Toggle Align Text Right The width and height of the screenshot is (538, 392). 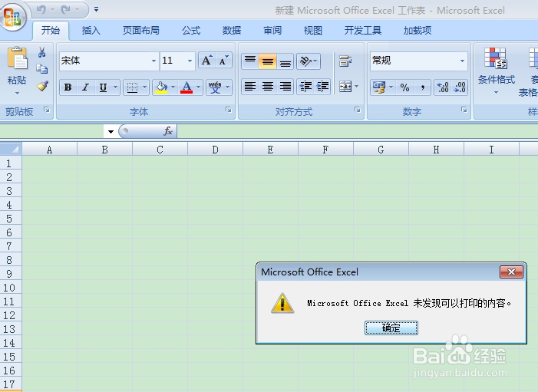pyautogui.click(x=286, y=87)
